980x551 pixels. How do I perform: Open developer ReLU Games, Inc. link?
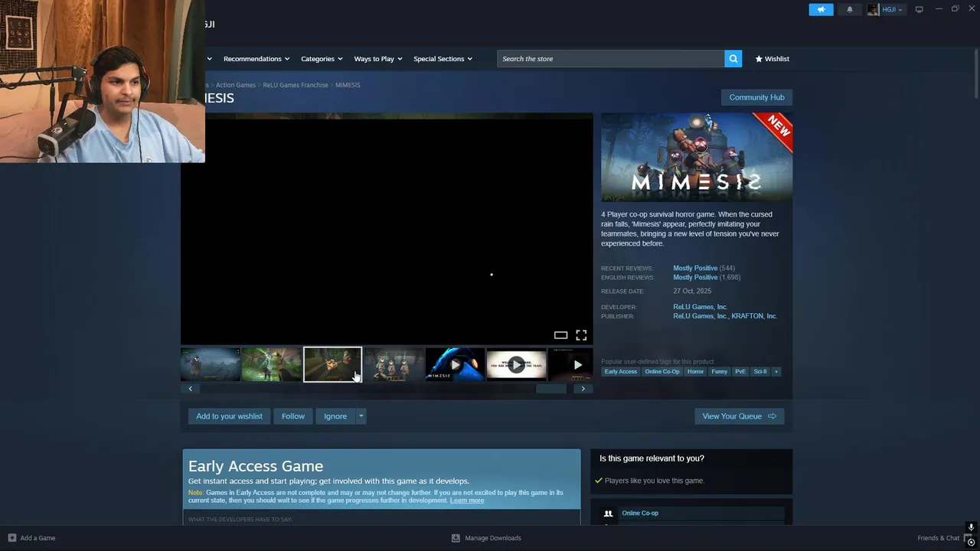tap(700, 307)
